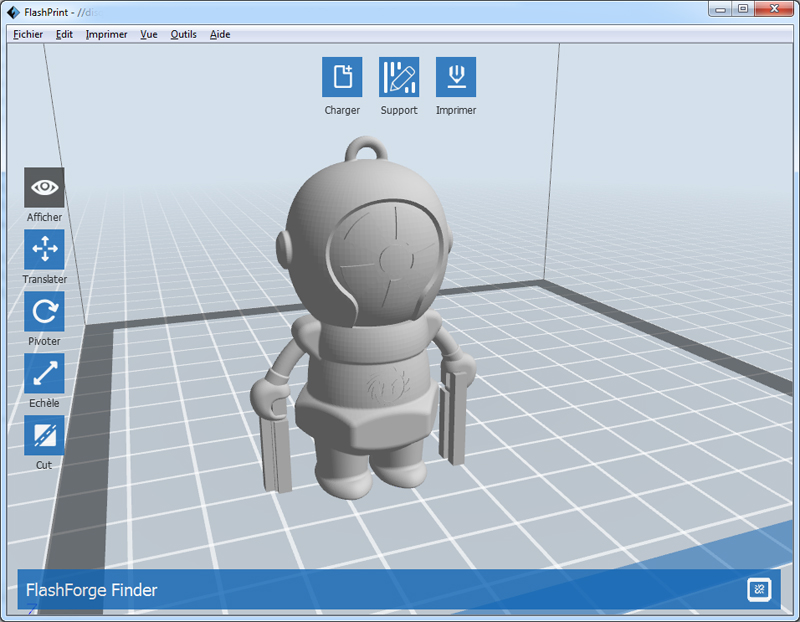The width and height of the screenshot is (800, 622).
Task: Open the Outils menu
Action: tap(183, 34)
